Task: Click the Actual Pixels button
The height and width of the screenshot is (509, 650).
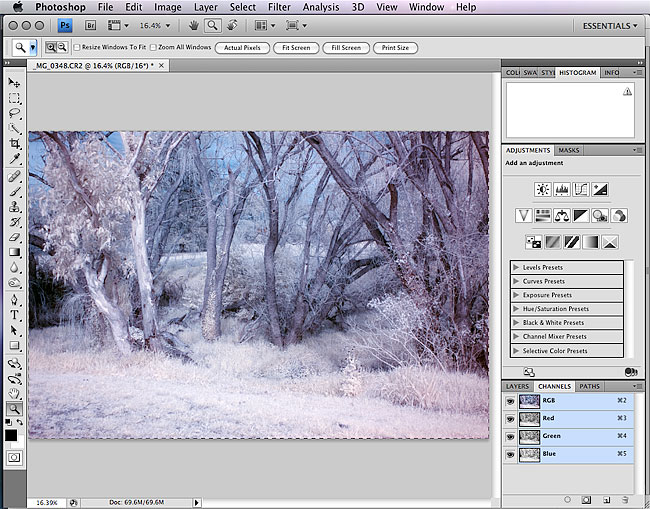Action: pyautogui.click(x=241, y=47)
